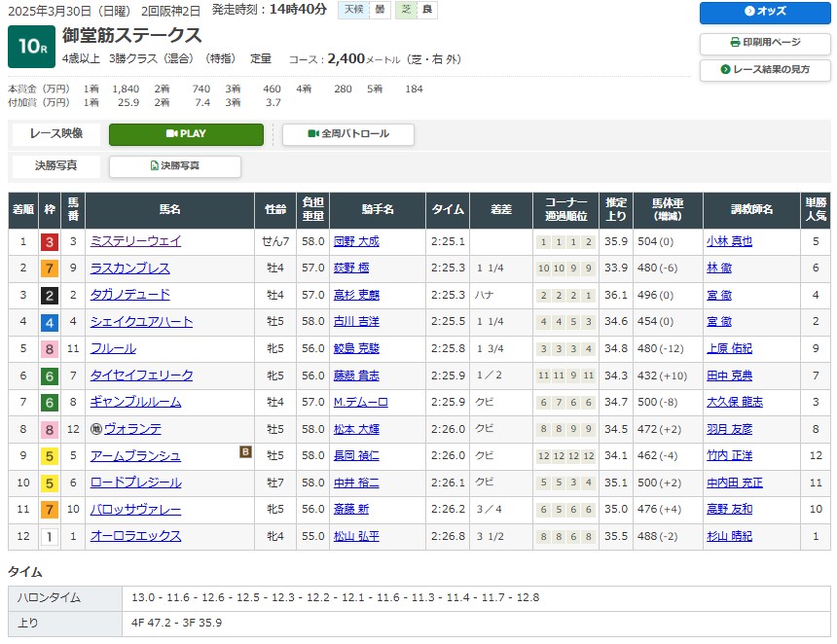837x644 pixels.
Task: Open the horse link for シェイクユアハート
Action: [141, 322]
